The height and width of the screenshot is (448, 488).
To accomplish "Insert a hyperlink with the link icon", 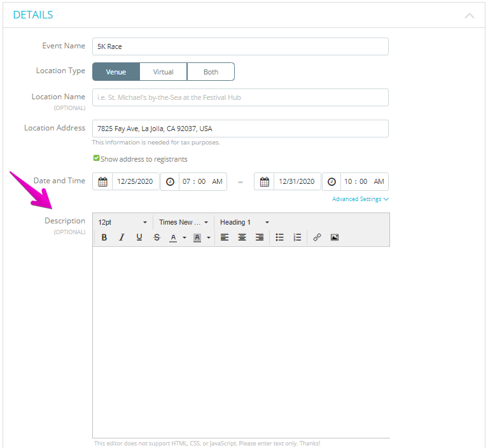I will tap(317, 237).
